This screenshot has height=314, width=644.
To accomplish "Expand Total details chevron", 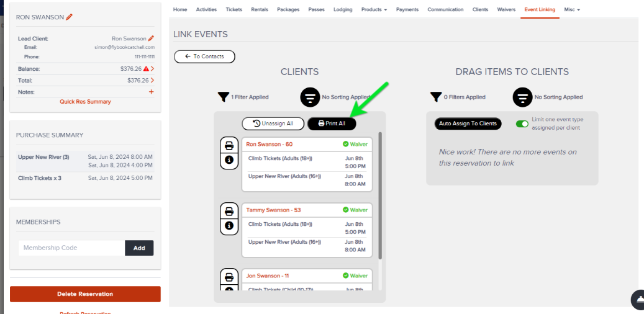I will point(152,81).
